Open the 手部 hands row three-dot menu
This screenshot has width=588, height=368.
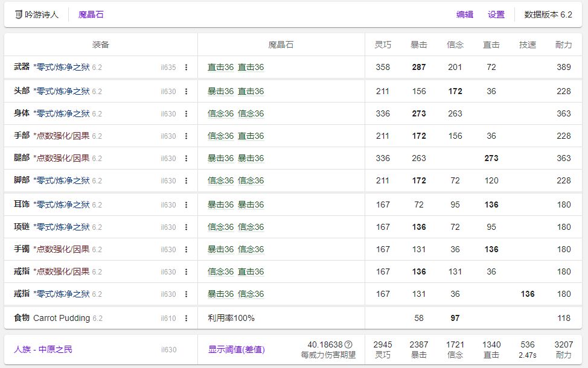pos(186,136)
